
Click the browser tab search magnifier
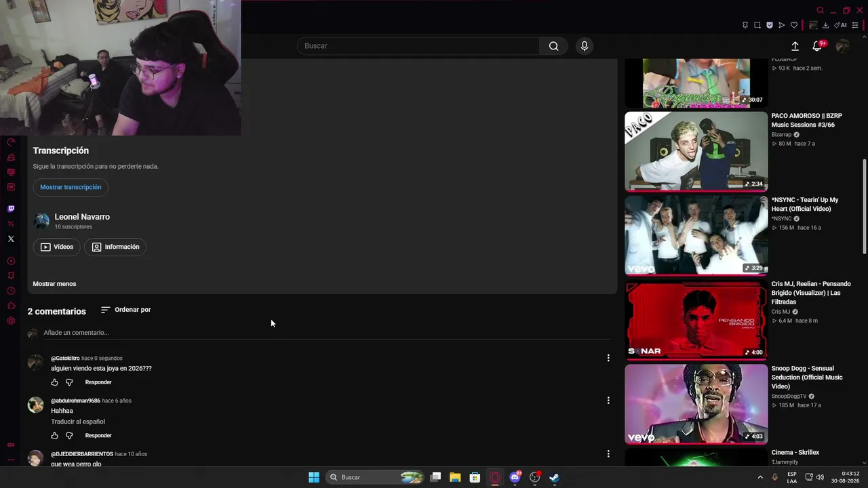820,10
